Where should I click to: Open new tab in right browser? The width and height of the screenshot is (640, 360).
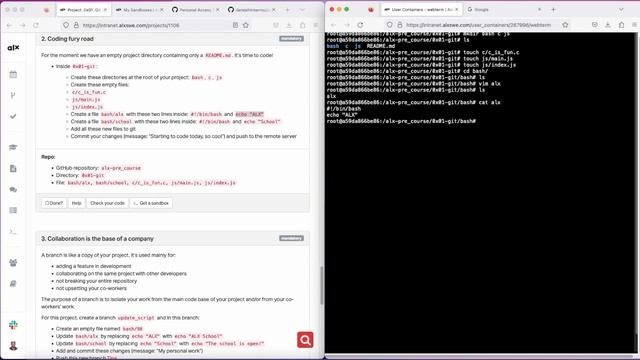[553, 9]
